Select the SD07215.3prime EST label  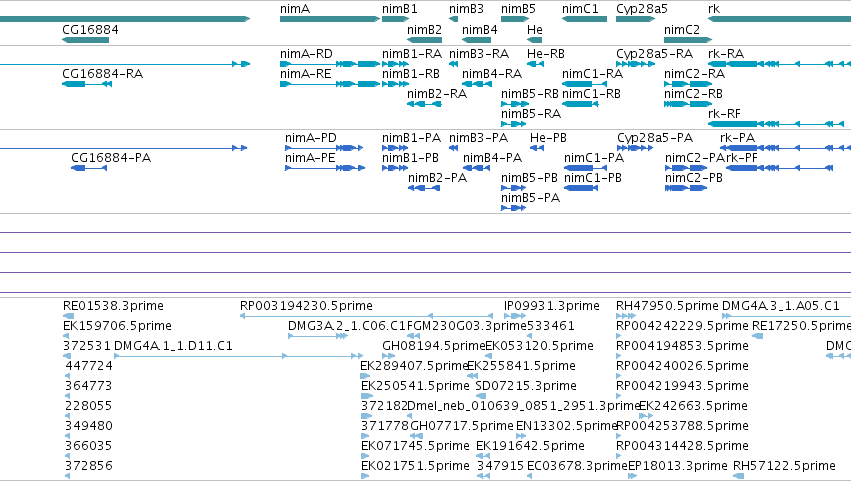[526, 387]
